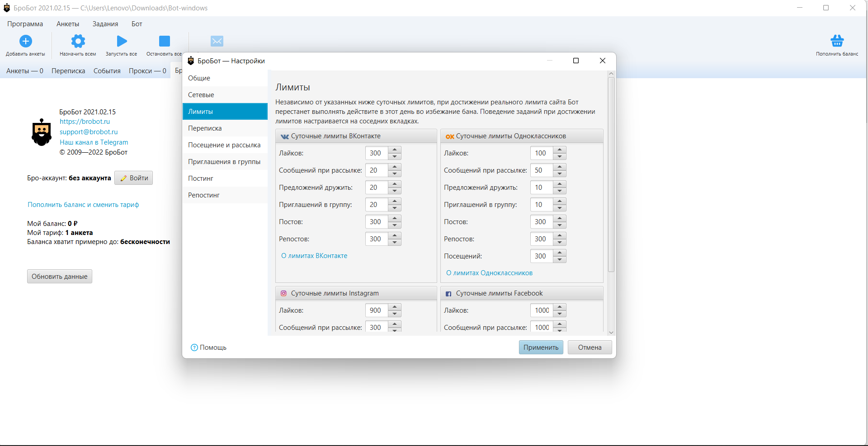Increase Facebook Лайков limit with up arrow

click(560, 307)
